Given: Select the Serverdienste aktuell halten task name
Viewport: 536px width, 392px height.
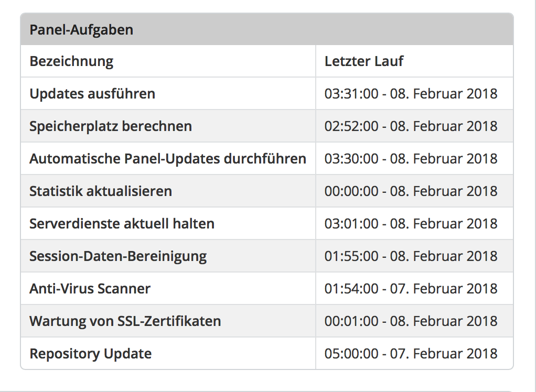Looking at the screenshot, I should tap(122, 224).
